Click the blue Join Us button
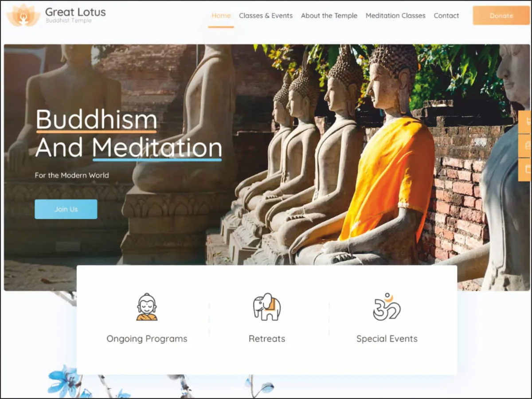Screen dimensions: 532x399 coord(66,209)
